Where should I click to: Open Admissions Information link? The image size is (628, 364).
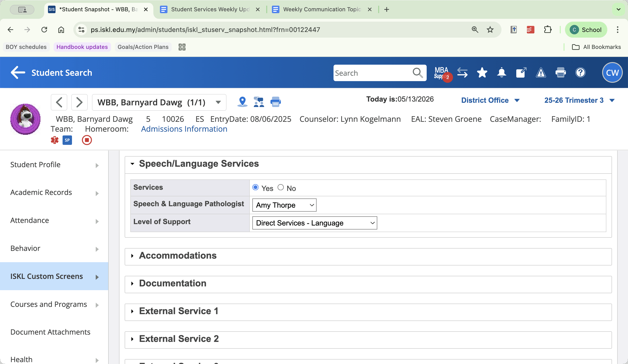tap(184, 129)
